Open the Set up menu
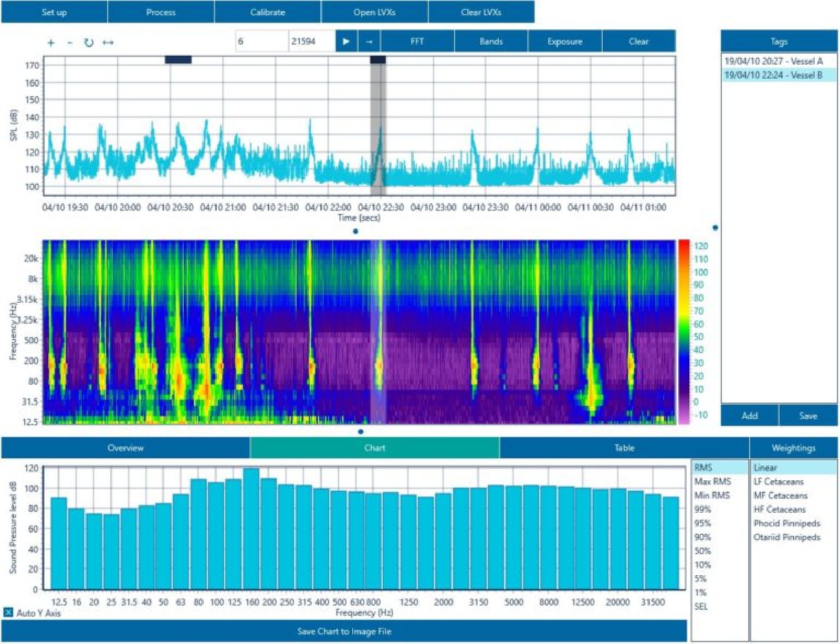This screenshot has width=840, height=644. click(x=54, y=12)
